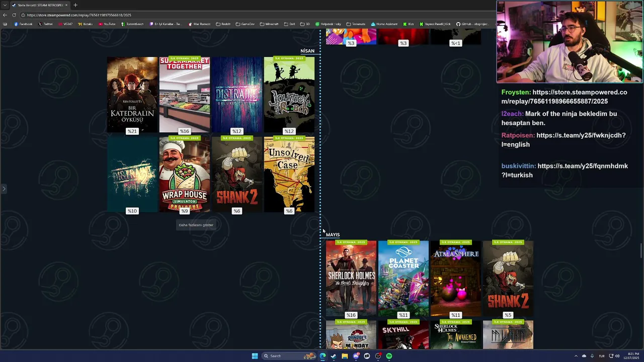Open Bir Katedralin Öyküsü game cover
Screen dimensions: 644x362
[x=132, y=95]
